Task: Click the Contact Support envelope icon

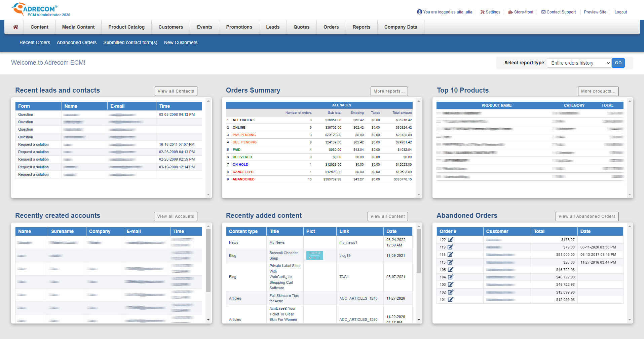Action: [543, 12]
